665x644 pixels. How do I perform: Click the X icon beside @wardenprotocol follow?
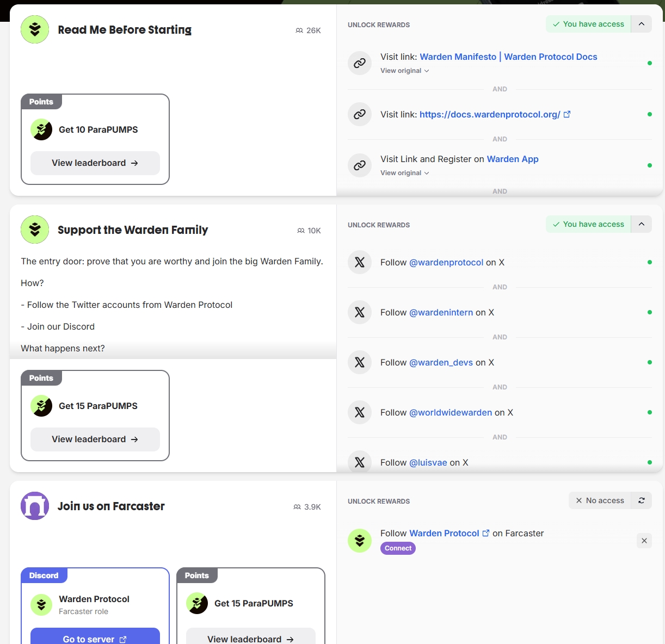(360, 262)
